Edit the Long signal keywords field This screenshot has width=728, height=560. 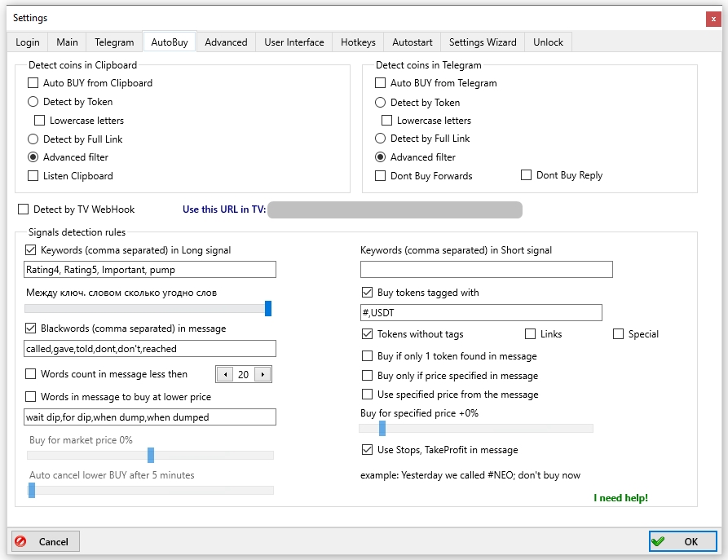(150, 270)
